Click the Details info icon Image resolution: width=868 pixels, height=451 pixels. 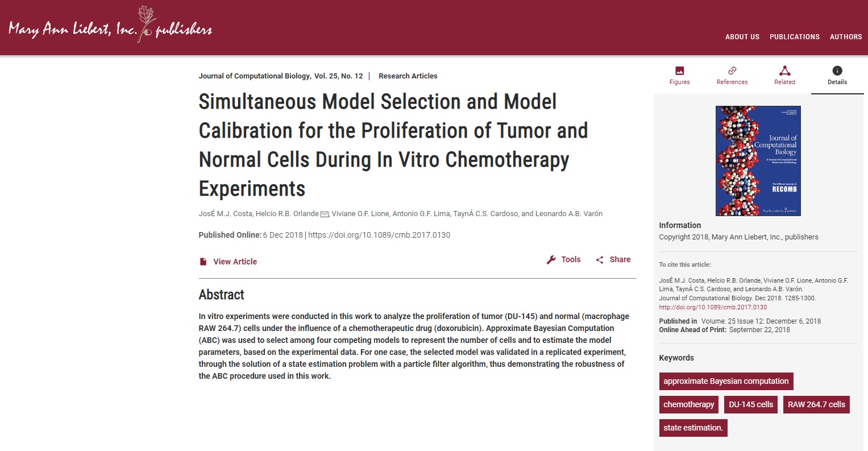(837, 71)
